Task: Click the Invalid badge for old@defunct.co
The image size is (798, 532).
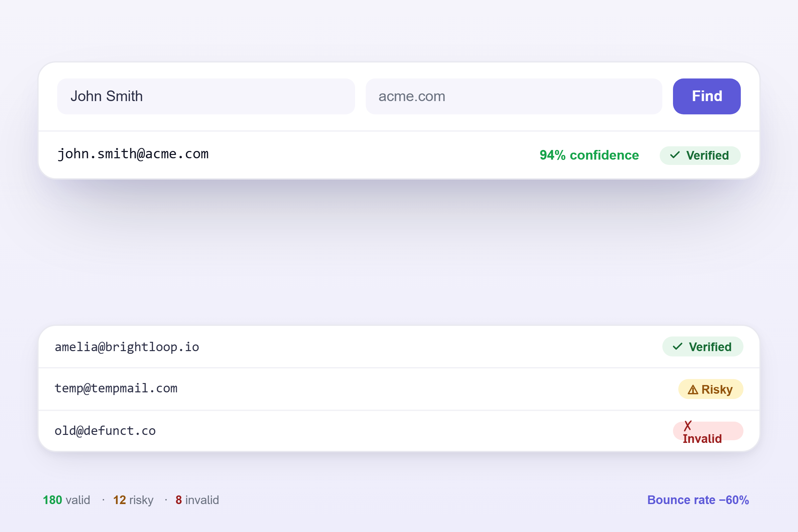Action: (708, 431)
